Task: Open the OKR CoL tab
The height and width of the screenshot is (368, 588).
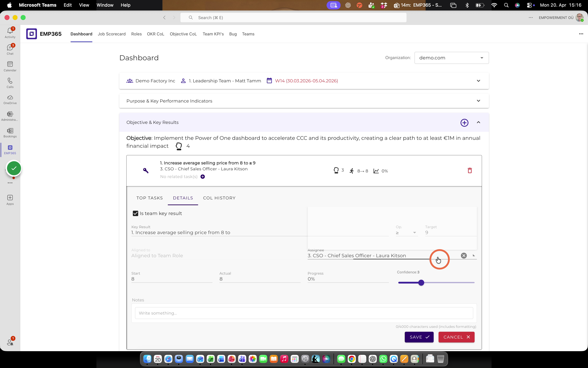Action: coord(156,34)
